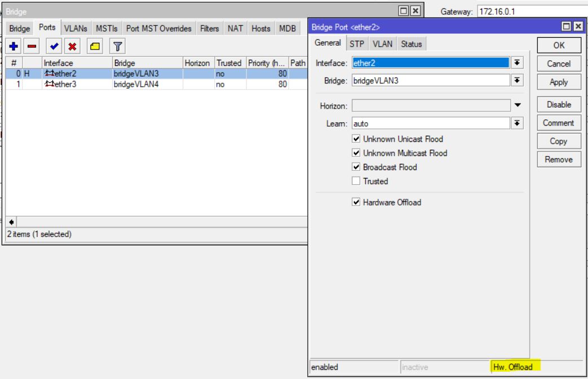Open the VLANs tab in the Bridge window
The image size is (588, 379).
(x=76, y=29)
